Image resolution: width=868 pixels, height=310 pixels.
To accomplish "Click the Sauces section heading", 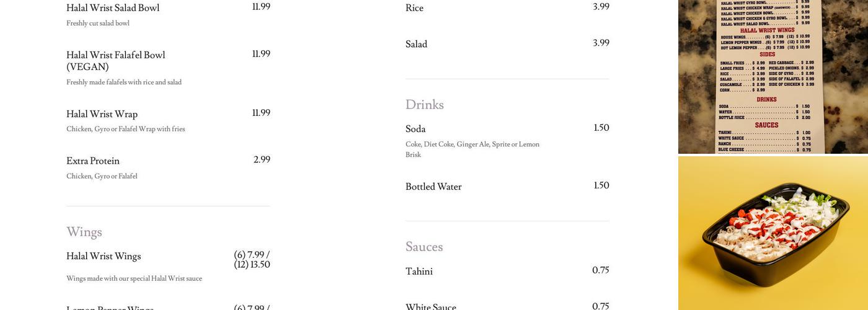I will point(424,247).
